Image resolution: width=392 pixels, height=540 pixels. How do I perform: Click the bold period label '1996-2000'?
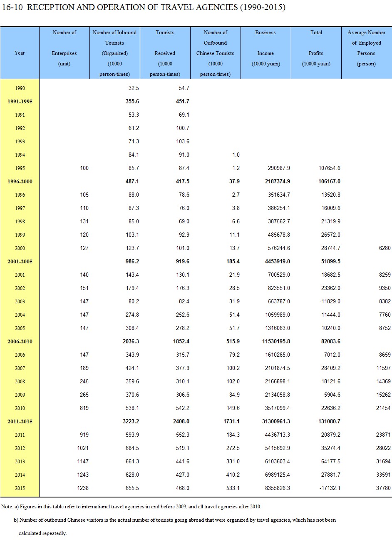20,182
